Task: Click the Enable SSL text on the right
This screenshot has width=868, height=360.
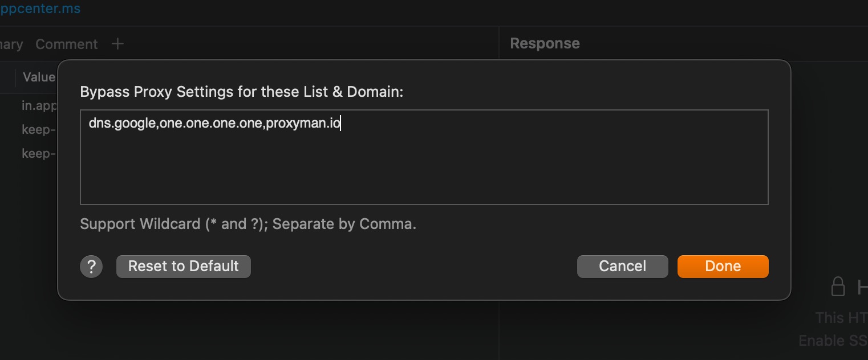Action: [833, 340]
